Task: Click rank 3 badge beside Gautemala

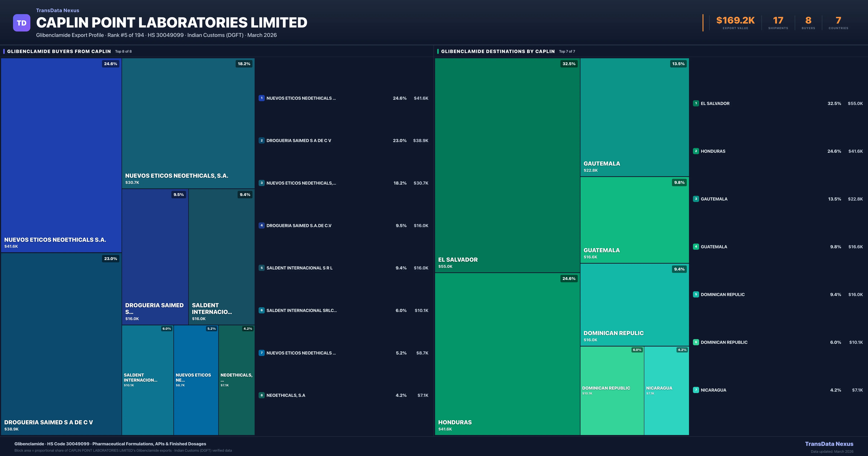Action: pos(696,199)
